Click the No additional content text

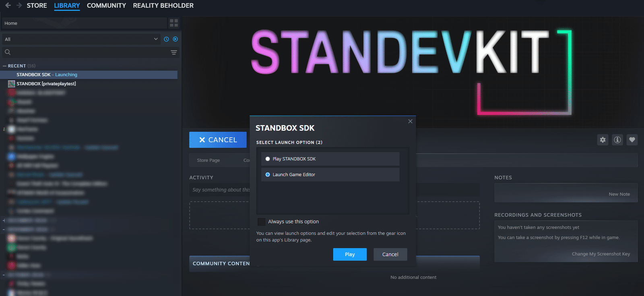(x=413, y=277)
